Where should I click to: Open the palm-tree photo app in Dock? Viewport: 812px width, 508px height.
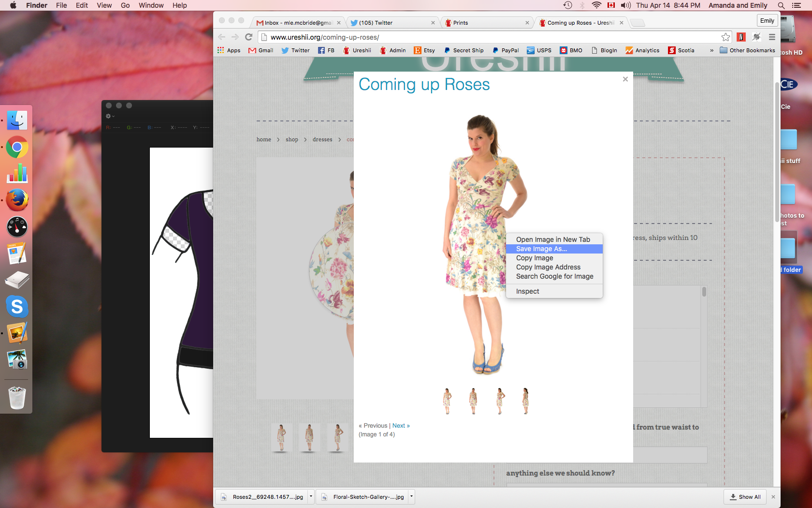tap(17, 359)
